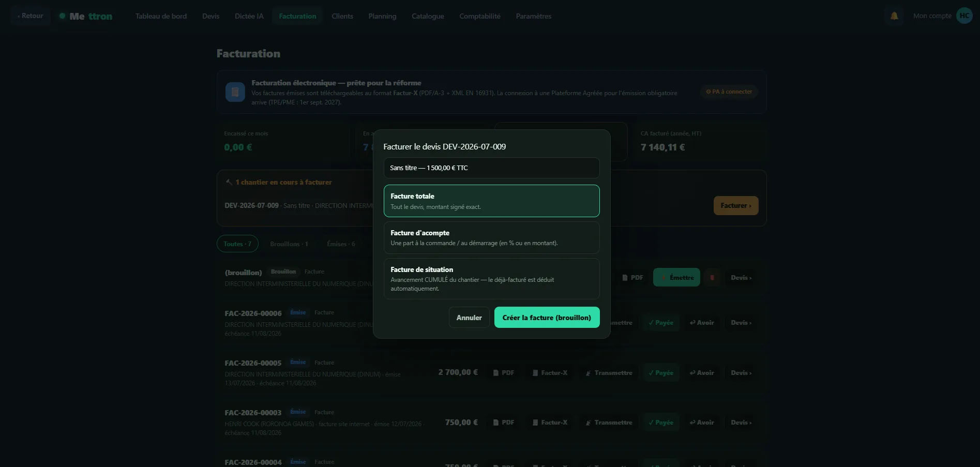Open Devis link on FAC-2026-00005 row
This screenshot has height=467, width=980.
point(741,373)
